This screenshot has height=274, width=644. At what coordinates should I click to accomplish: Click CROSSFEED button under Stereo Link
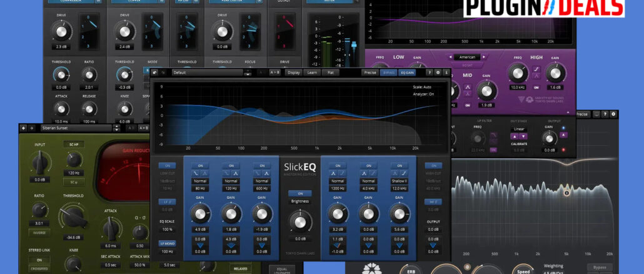(39, 268)
